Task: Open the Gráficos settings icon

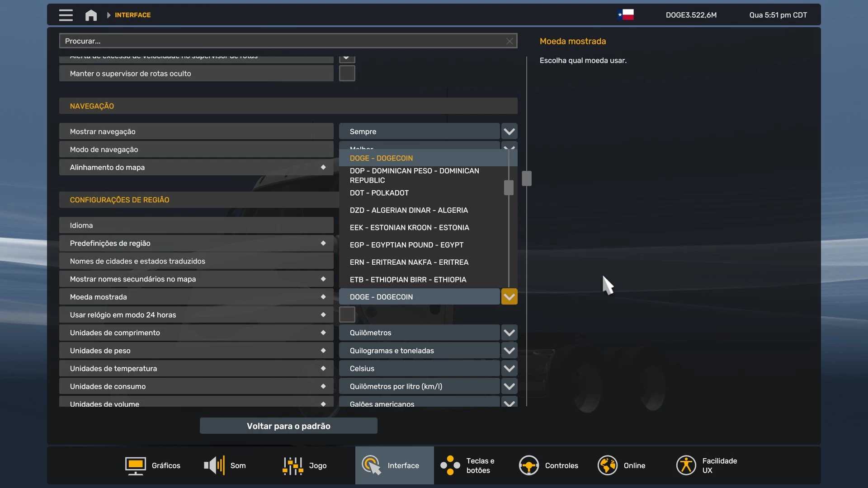Action: point(135,465)
